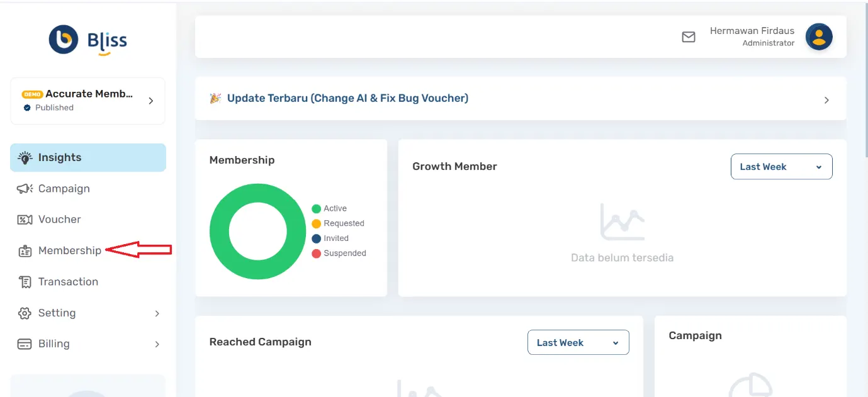Toggle Requested legend in Membership chart
The image size is (868, 397).
[338, 223]
